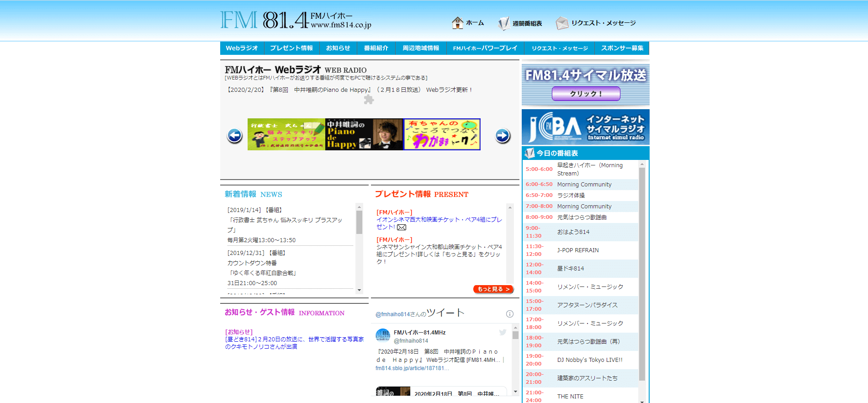Click 週間番組表 text in header
This screenshot has width=868, height=403.
pos(527,23)
